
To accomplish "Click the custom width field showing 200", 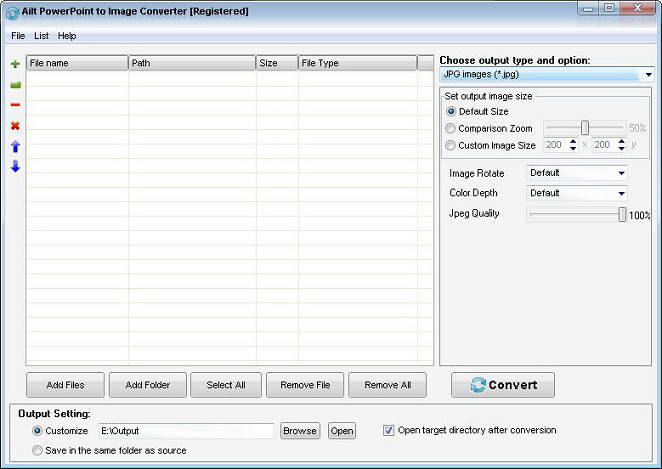I will [x=556, y=145].
